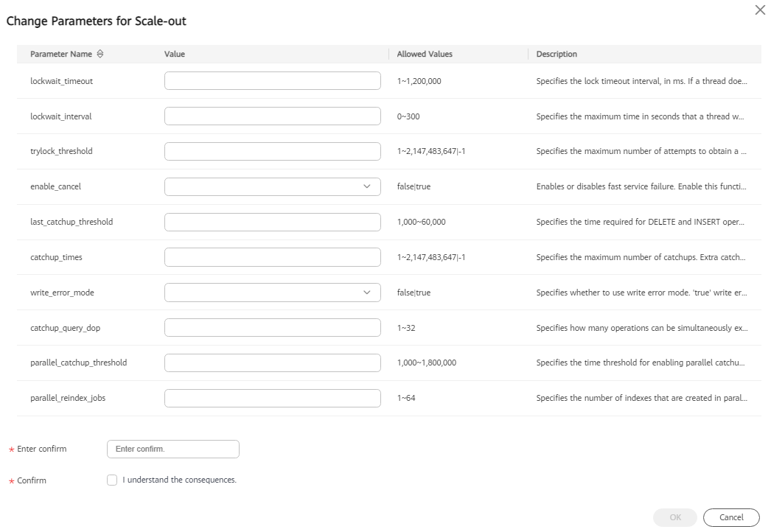
Task: Click the parallel_reindex_jobs description text
Action: (x=642, y=398)
